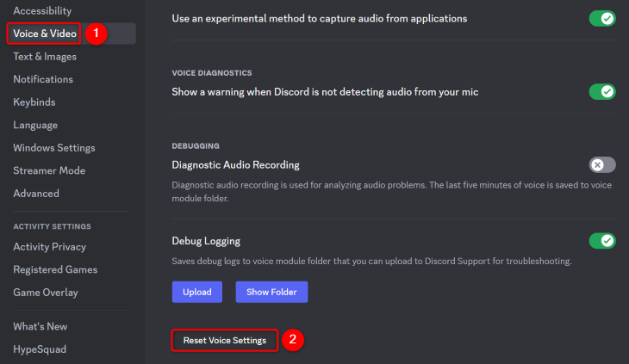Select Language settings
The width and height of the screenshot is (629, 364).
coord(35,125)
